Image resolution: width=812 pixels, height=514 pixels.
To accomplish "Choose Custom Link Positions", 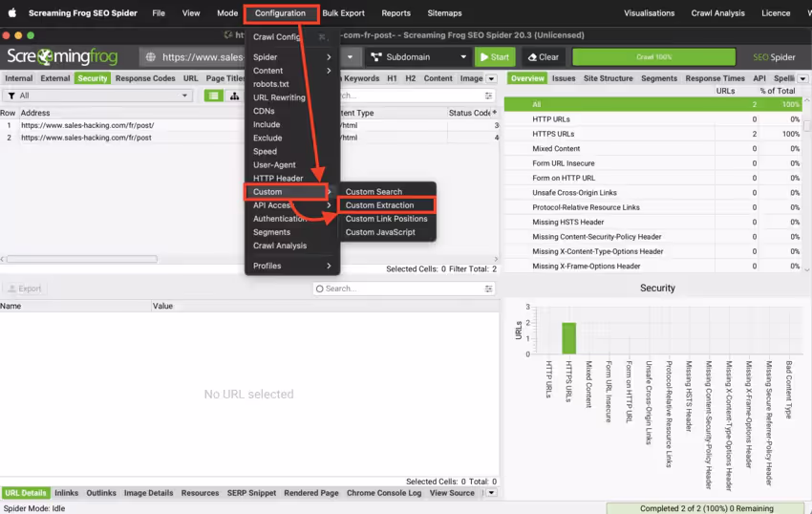I will 386,219.
